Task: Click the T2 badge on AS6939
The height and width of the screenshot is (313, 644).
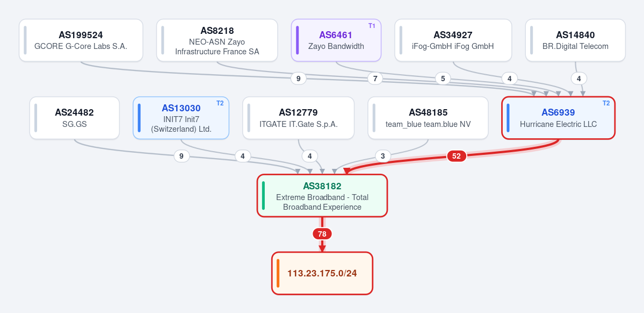Action: [x=606, y=103]
